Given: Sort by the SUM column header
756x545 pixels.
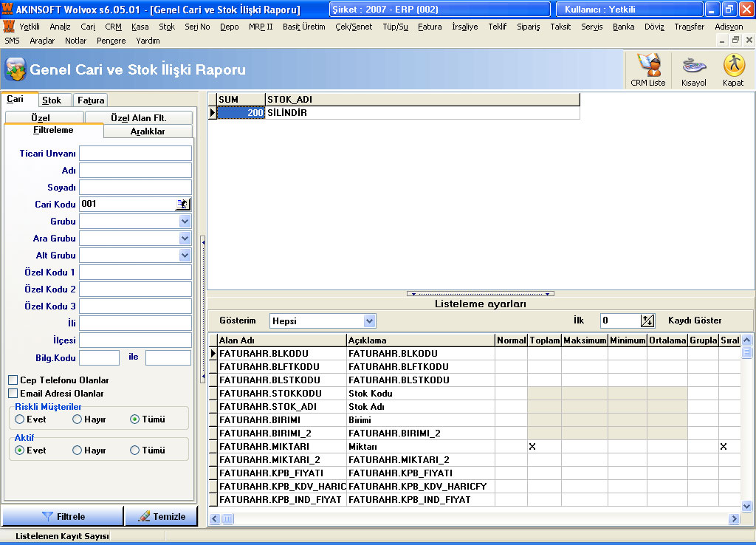Looking at the screenshot, I should pos(241,100).
